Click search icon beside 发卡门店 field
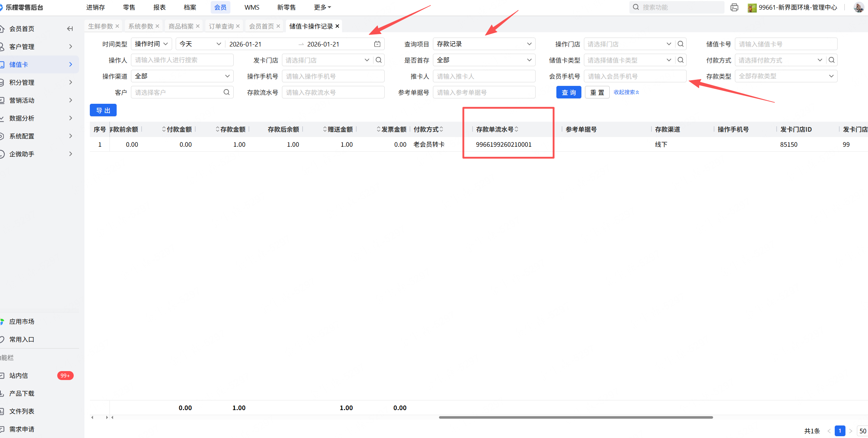 click(x=379, y=60)
